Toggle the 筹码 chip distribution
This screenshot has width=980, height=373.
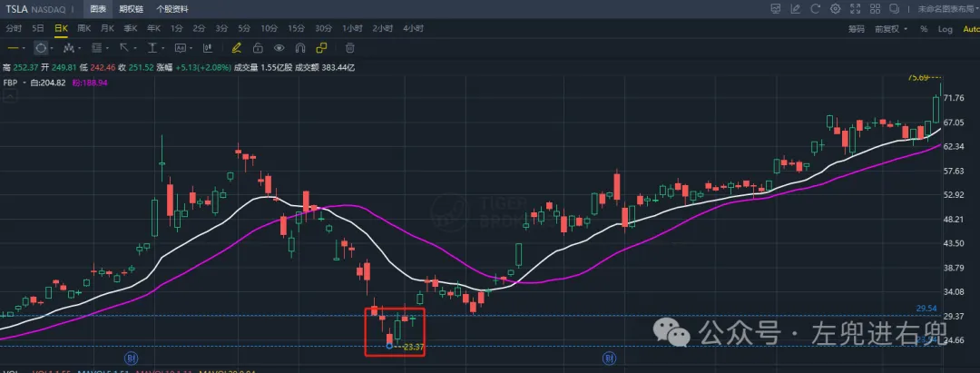857,29
